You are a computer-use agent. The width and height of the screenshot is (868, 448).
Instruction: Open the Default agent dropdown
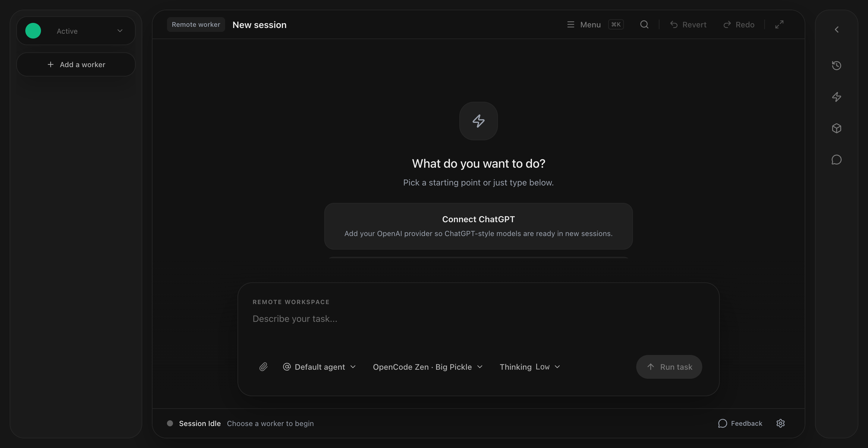coord(319,366)
